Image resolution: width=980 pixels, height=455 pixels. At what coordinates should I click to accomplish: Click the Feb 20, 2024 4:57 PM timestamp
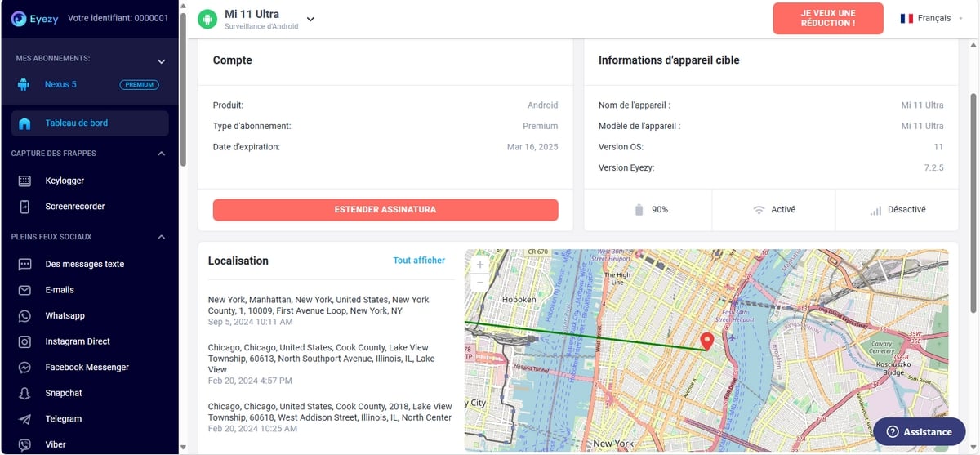coord(250,381)
